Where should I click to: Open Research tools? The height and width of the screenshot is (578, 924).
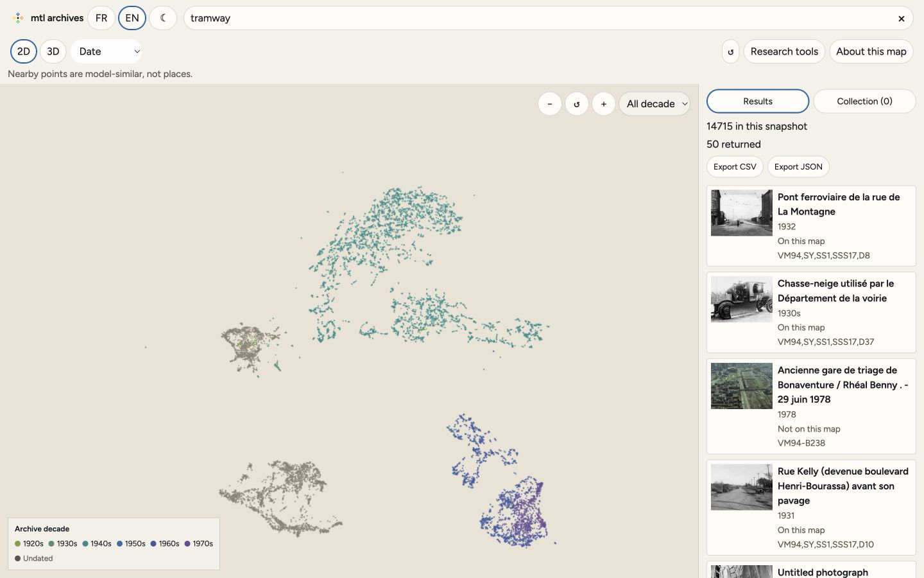[x=784, y=51]
